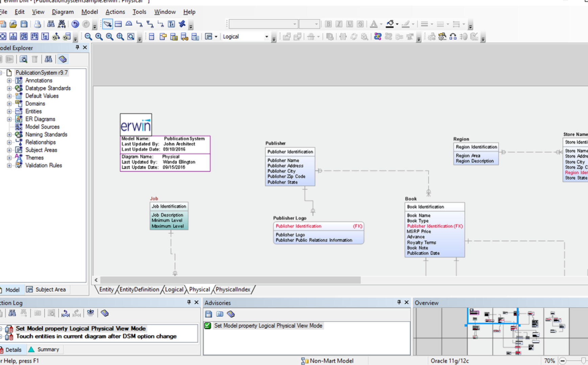
Task: Select 'Touch entities in current diagram' log entry
Action: [96, 336]
